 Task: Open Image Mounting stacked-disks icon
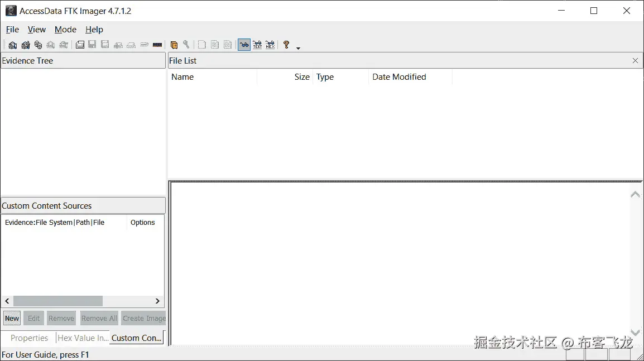coord(38,45)
